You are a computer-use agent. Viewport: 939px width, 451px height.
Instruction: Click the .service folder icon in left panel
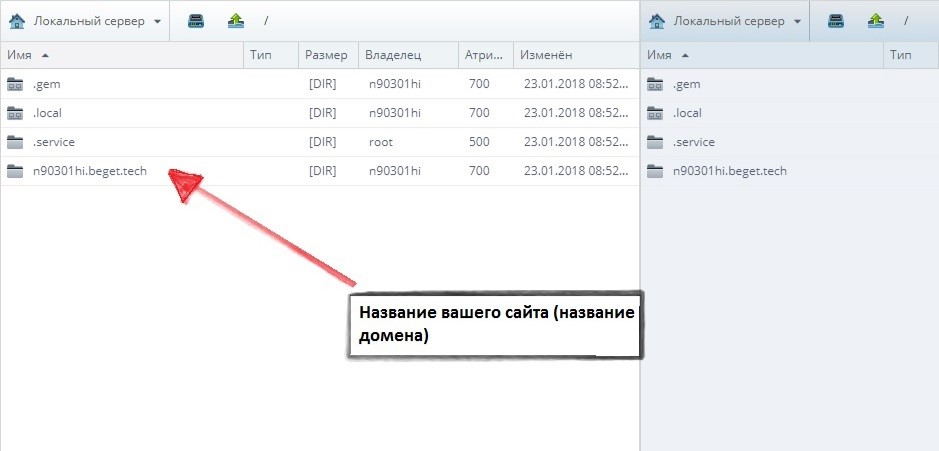pyautogui.click(x=15, y=143)
